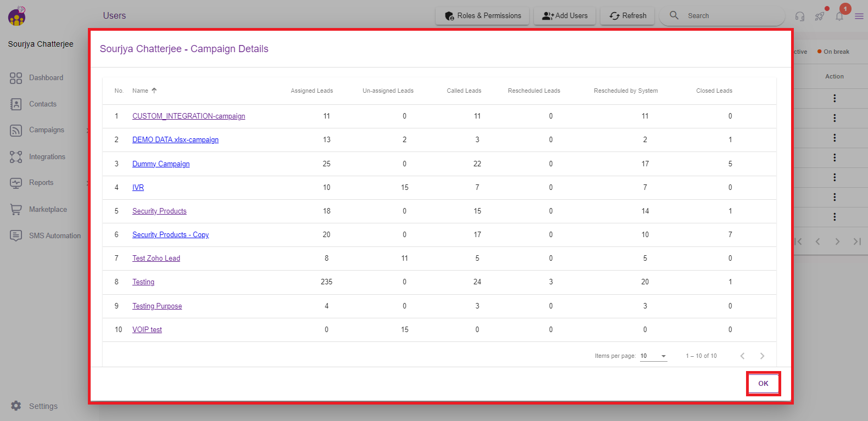Open the rocket launch icon
The height and width of the screenshot is (421, 868).
coord(820,16)
